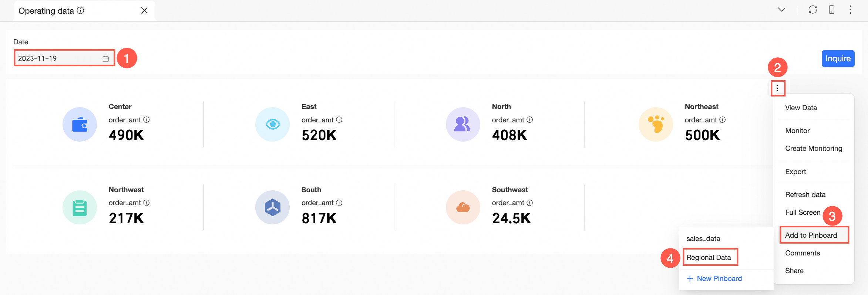The image size is (868, 295).
Task: Click the refresh icon in top toolbar
Action: point(813,10)
